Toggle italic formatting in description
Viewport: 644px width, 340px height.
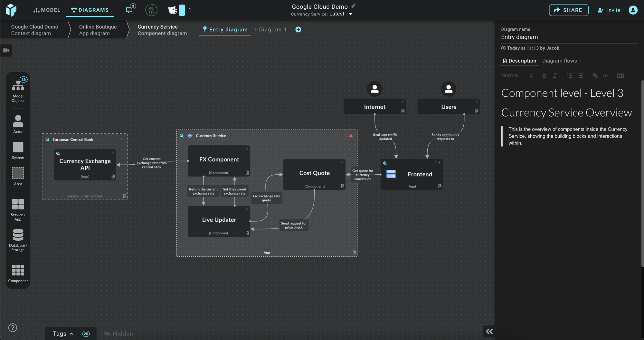coord(555,76)
